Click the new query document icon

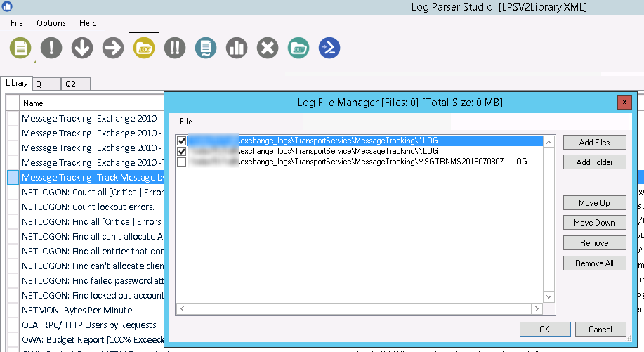point(21,48)
